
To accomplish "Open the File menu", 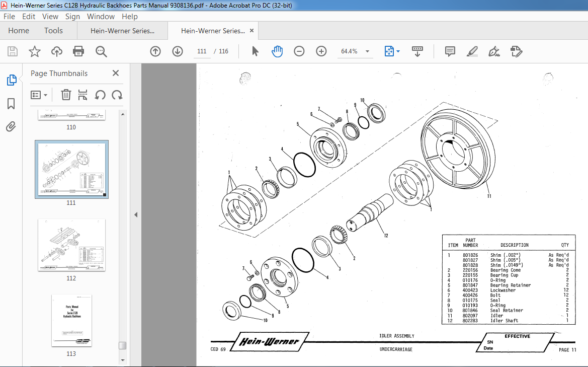I will (x=9, y=17).
